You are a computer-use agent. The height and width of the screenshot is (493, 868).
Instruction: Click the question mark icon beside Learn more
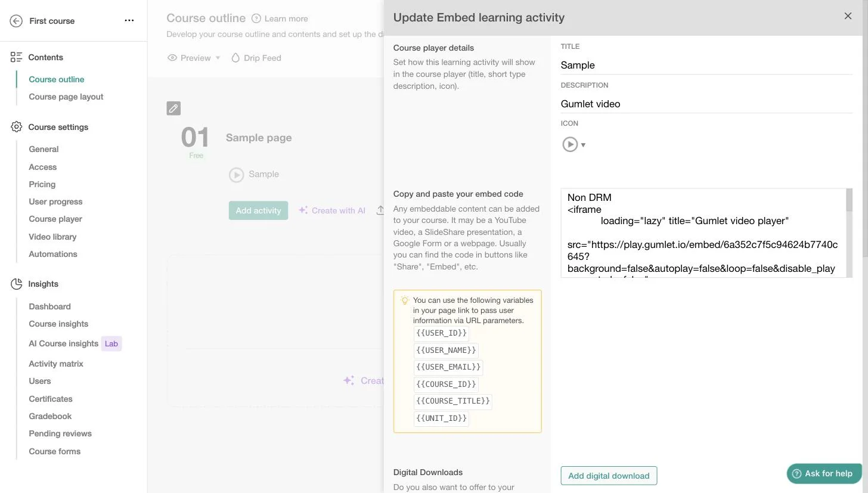pyautogui.click(x=256, y=18)
